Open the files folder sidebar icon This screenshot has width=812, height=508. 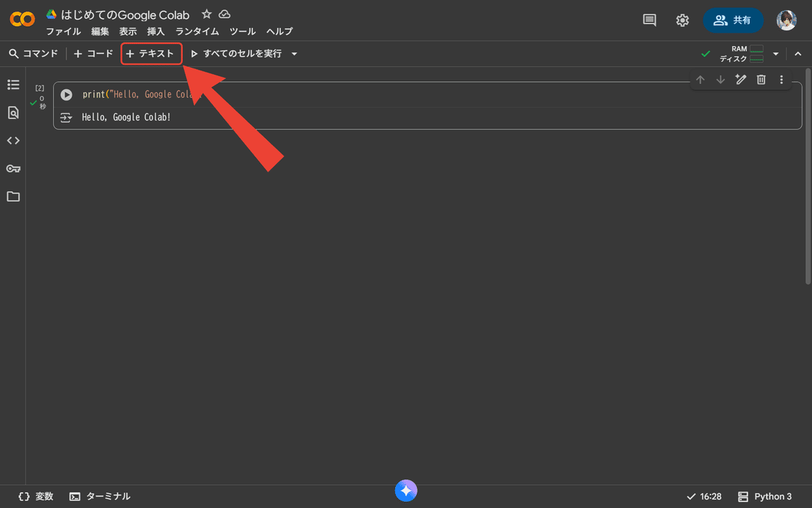point(13,196)
